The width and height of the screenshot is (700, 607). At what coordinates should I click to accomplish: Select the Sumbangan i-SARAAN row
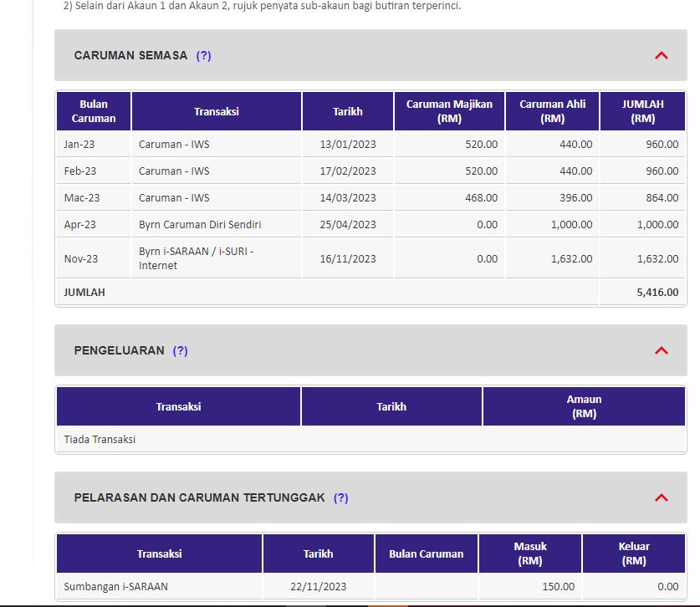pos(115,587)
